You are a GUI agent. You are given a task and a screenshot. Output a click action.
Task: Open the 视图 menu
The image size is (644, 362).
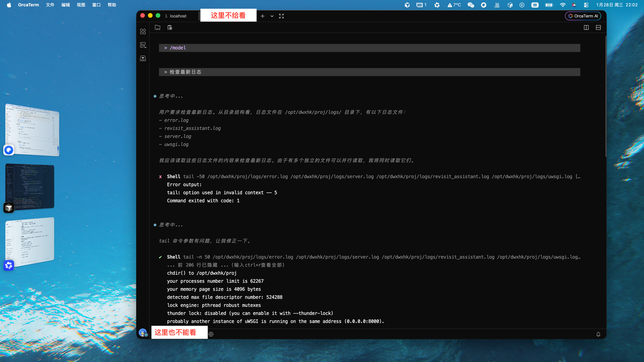pos(81,5)
